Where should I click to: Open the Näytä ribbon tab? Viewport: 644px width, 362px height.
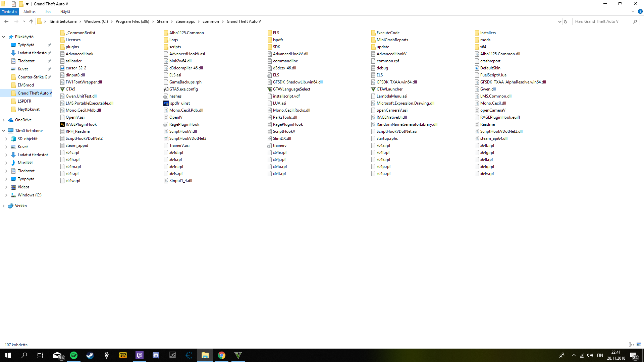click(65, 12)
